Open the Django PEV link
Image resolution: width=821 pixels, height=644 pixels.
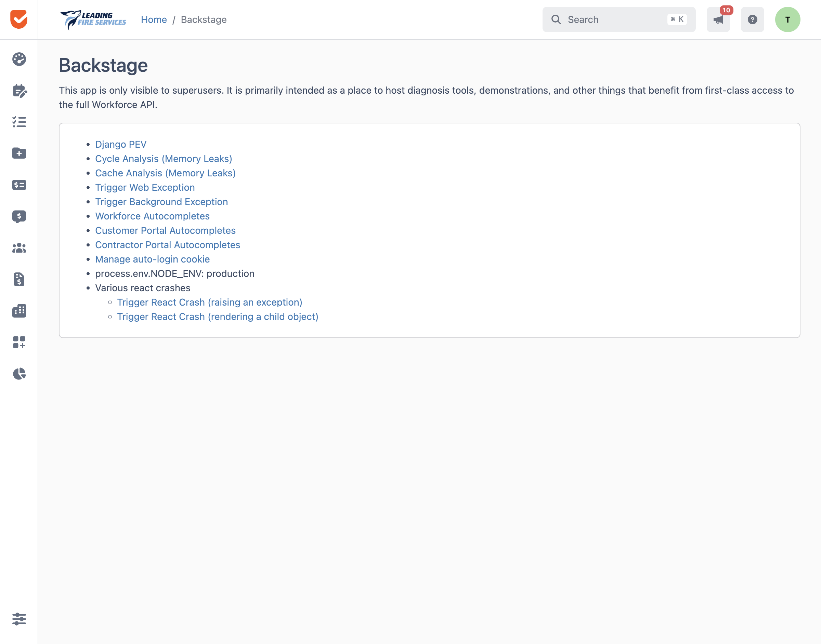(121, 144)
